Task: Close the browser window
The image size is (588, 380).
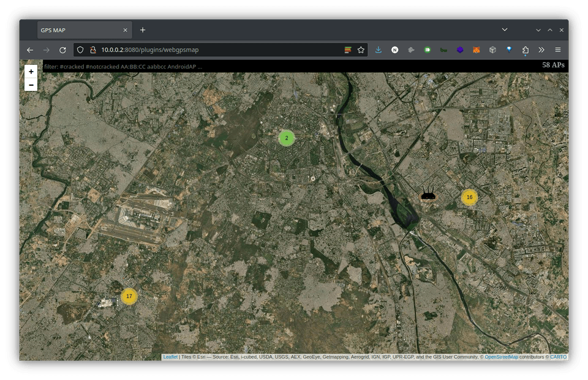Action: click(562, 30)
